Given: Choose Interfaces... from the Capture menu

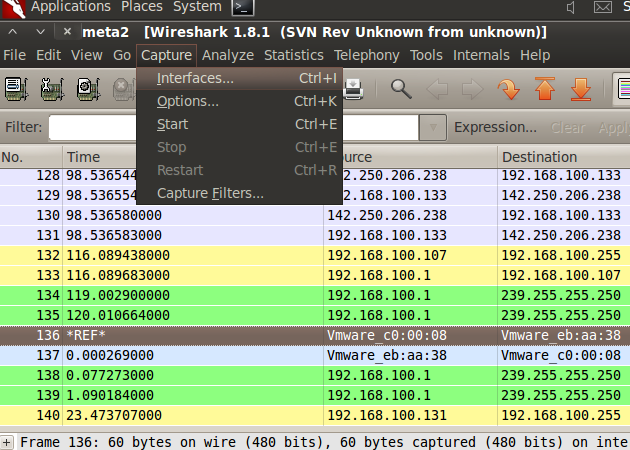Looking at the screenshot, I should pos(239,78).
